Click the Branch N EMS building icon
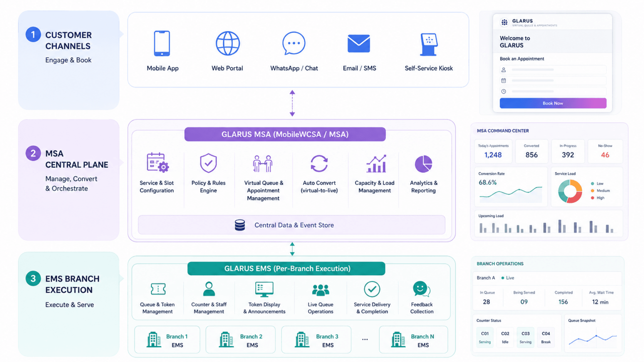The height and width of the screenshot is (362, 644). tap(398, 340)
